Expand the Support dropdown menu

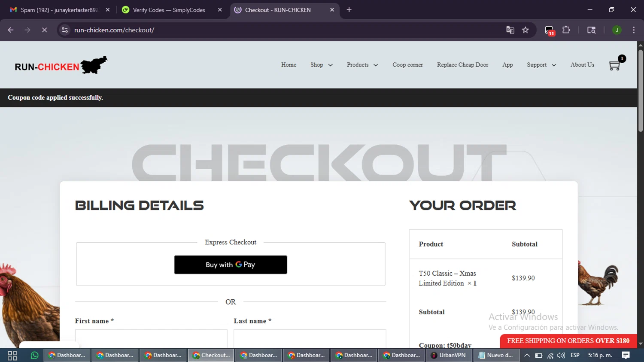click(541, 65)
